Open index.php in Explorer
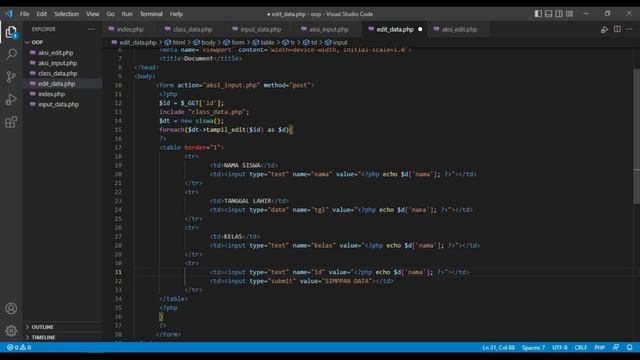640x360 pixels. 51,94
